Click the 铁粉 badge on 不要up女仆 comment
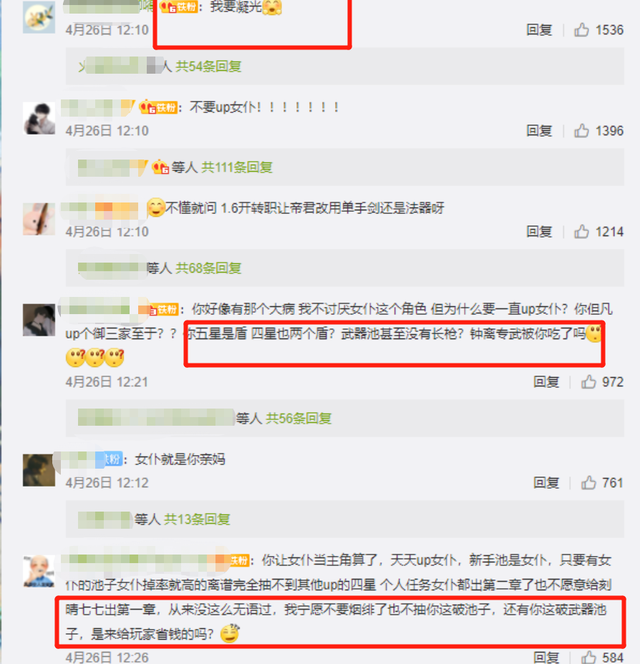This screenshot has width=640, height=664. 159,108
